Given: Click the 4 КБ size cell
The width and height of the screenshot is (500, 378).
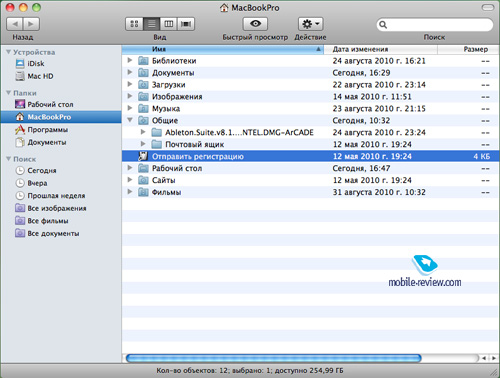Looking at the screenshot, I should coord(482,156).
